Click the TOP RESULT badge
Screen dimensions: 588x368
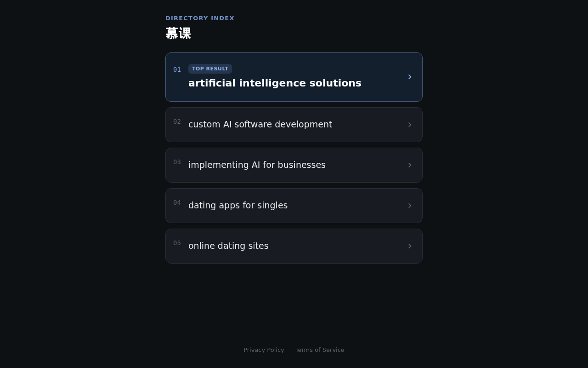click(x=210, y=69)
